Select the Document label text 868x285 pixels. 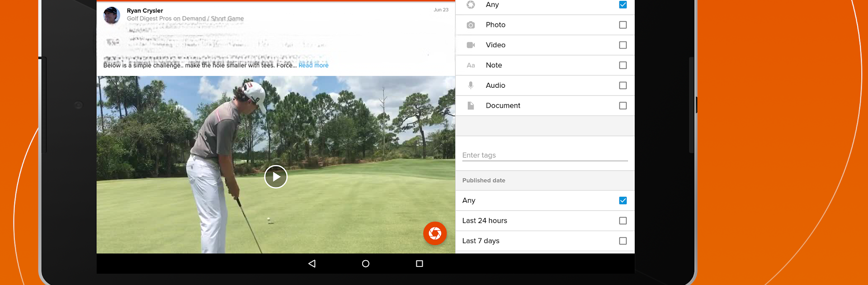click(x=503, y=105)
